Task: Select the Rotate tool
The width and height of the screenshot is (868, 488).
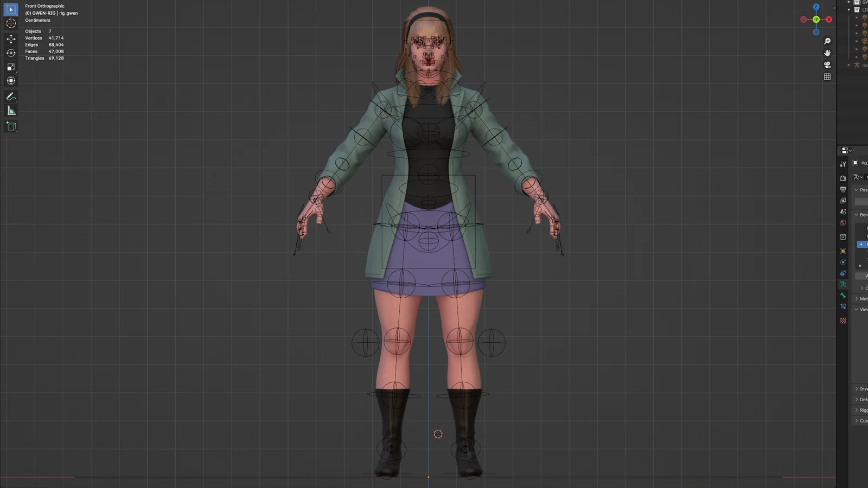Action: 11,53
